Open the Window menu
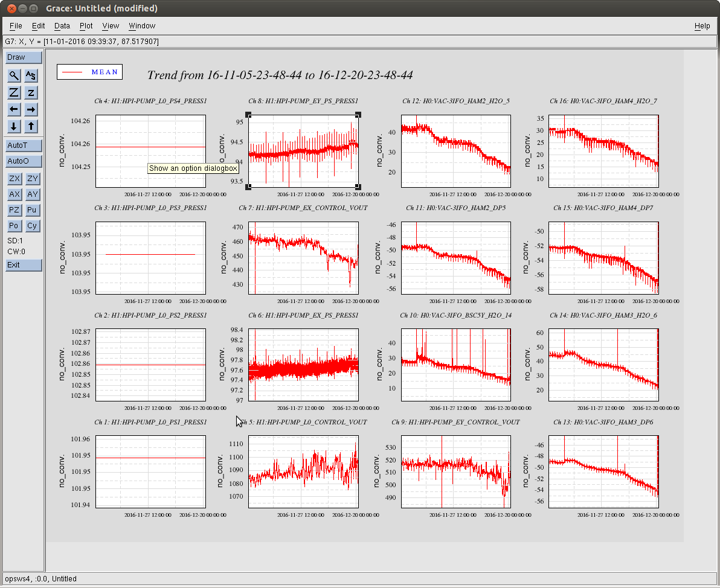 click(142, 26)
